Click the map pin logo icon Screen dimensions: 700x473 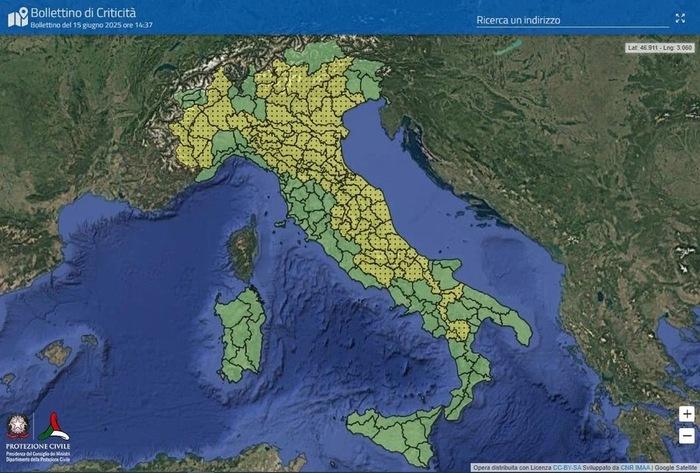point(18,17)
